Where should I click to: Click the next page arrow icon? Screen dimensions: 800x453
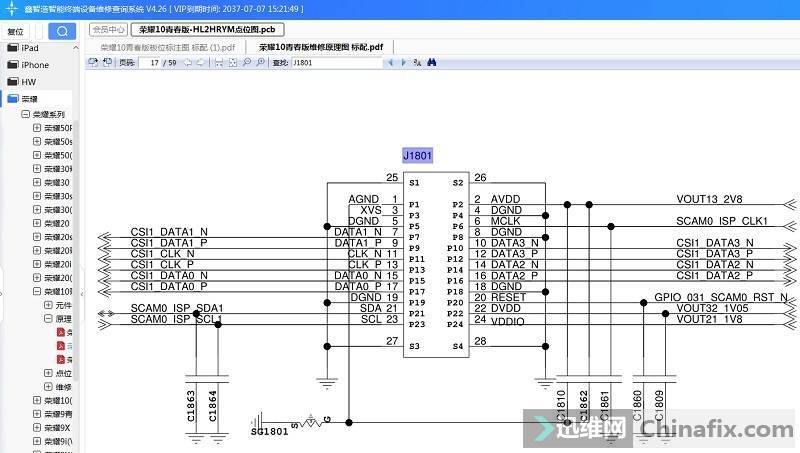202,62
